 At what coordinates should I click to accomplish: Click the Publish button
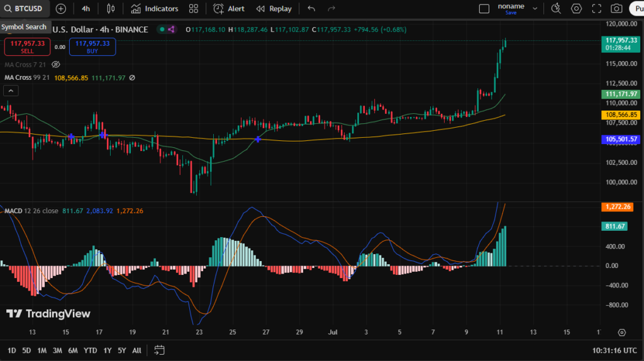click(637, 9)
